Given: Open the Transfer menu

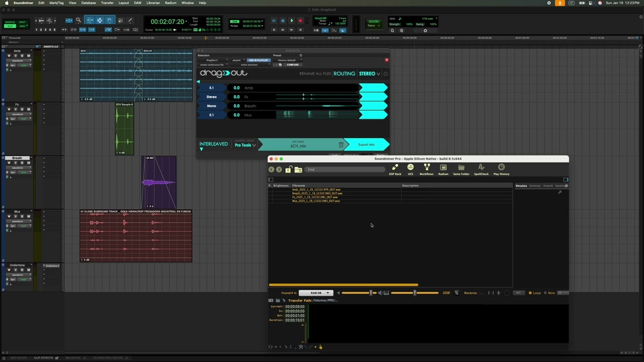Looking at the screenshot, I should coord(107,3).
